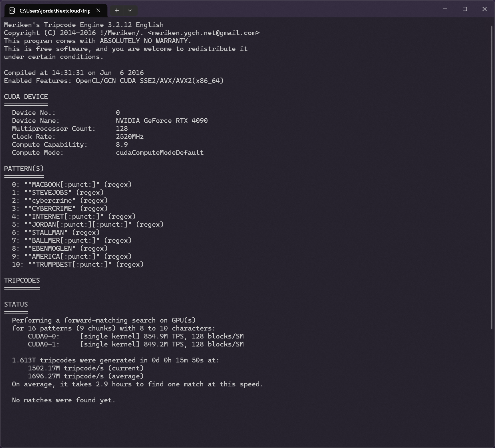Viewport: 495px width, 448px height.
Task: Click the 'Meriken's Tripcode Engine 3.2.12 English' line
Action: pos(84,25)
